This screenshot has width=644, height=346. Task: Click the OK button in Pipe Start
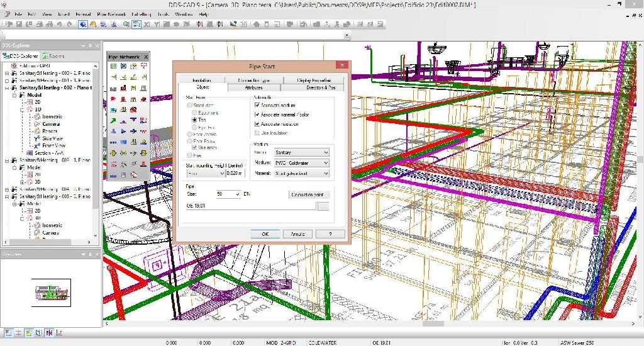(x=265, y=234)
